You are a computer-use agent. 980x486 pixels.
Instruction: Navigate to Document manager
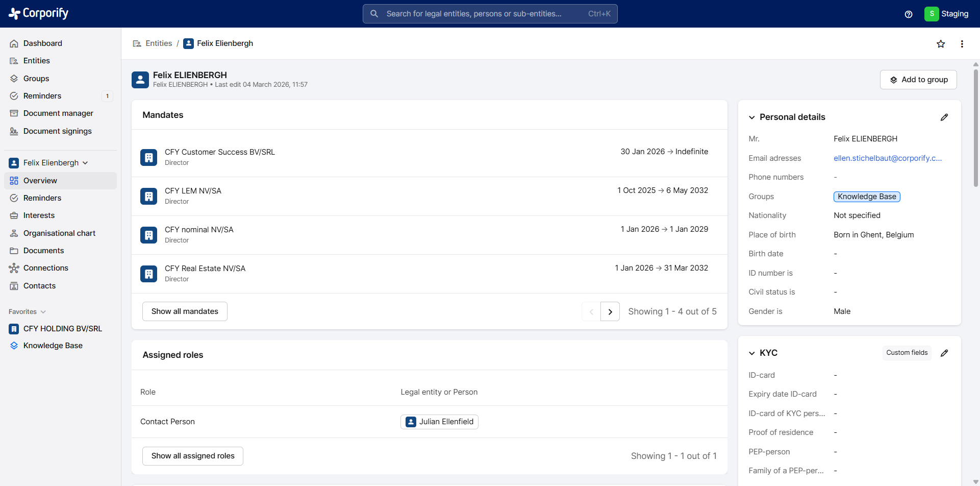58,113
